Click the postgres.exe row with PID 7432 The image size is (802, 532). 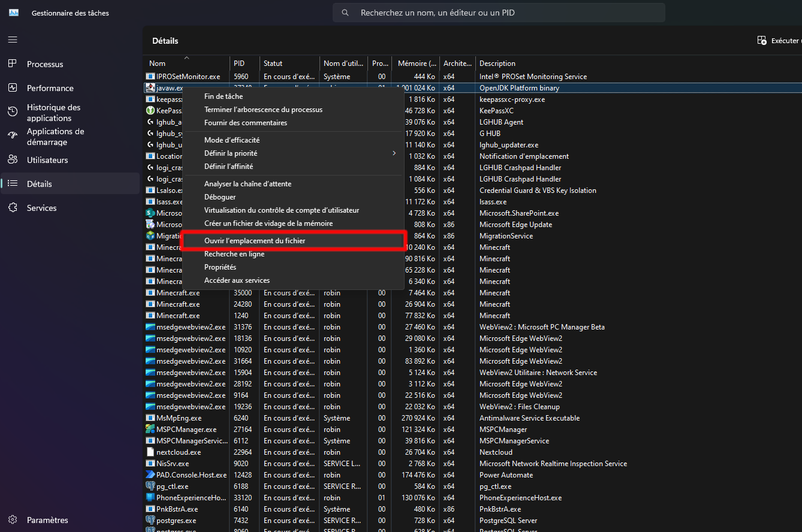[472, 521]
